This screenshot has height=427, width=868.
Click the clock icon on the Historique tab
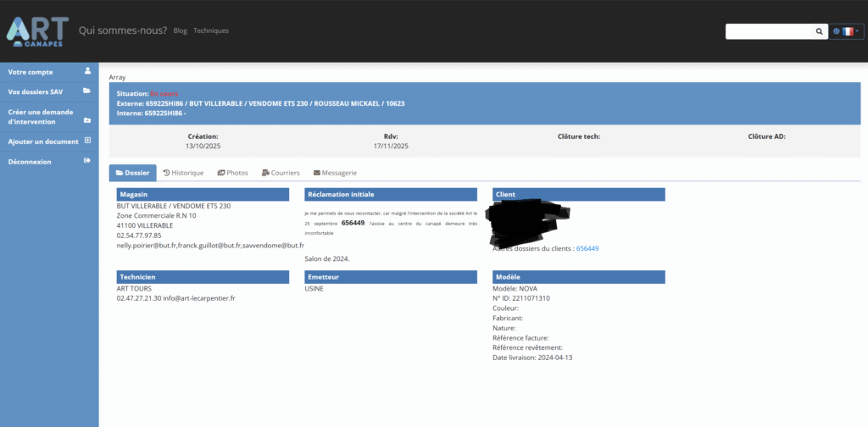pos(166,173)
